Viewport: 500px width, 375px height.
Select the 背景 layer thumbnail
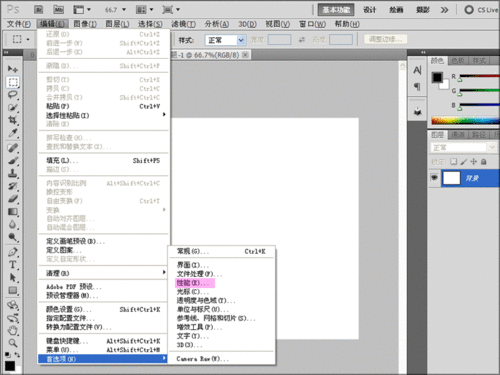(x=451, y=178)
